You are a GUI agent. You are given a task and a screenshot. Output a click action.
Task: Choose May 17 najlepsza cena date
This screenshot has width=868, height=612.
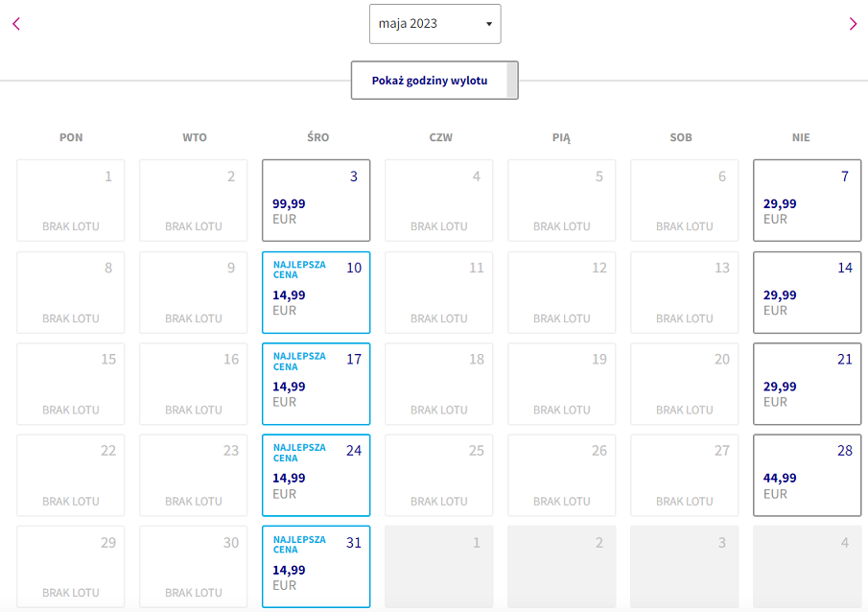pyautogui.click(x=317, y=384)
